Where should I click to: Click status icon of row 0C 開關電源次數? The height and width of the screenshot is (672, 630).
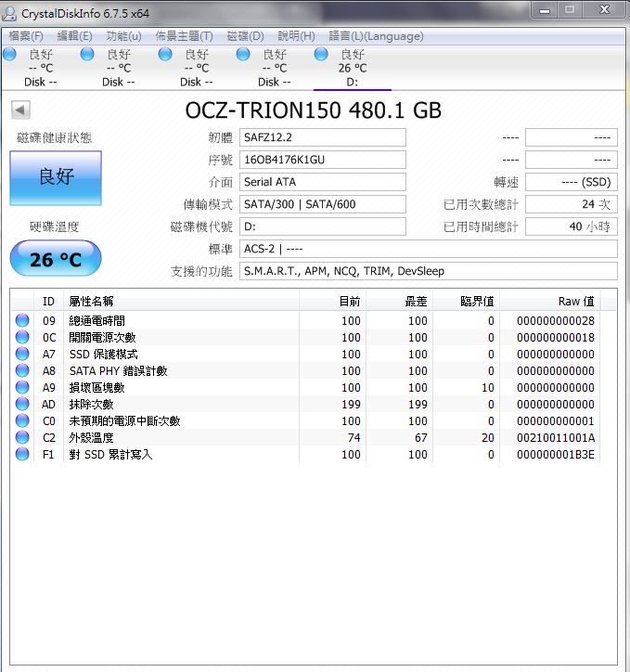(22, 337)
